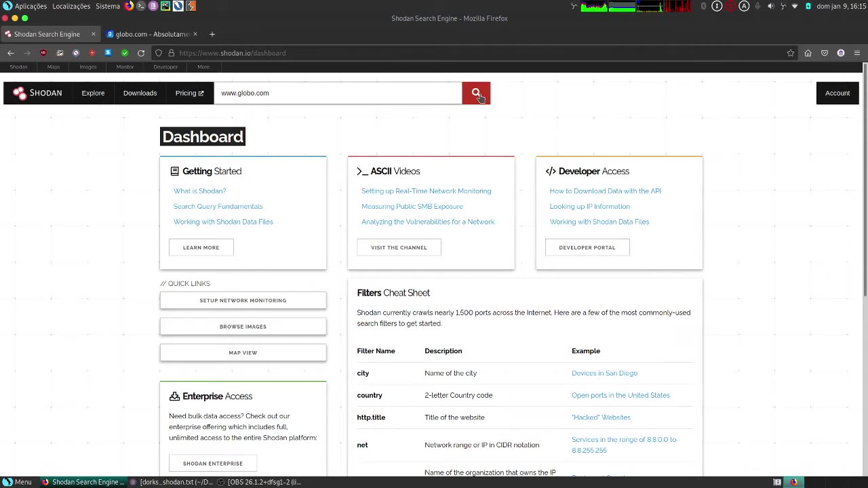Open How to Download Data with the API
The height and width of the screenshot is (488, 868).
pyautogui.click(x=606, y=191)
